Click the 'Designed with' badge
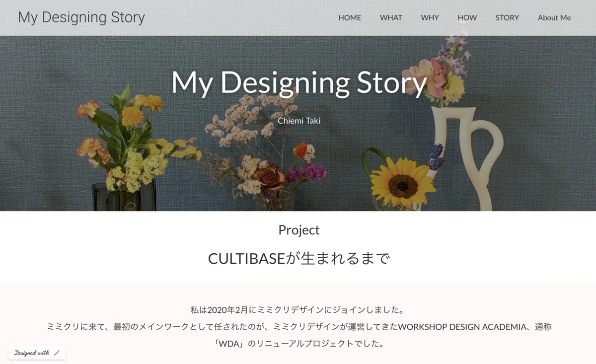Screen dimensions: 596x364 tap(37, 353)
